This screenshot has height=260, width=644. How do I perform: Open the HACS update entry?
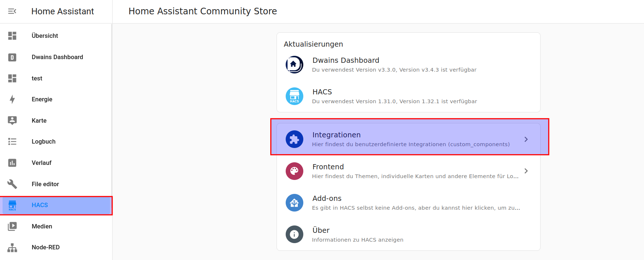tap(394, 96)
